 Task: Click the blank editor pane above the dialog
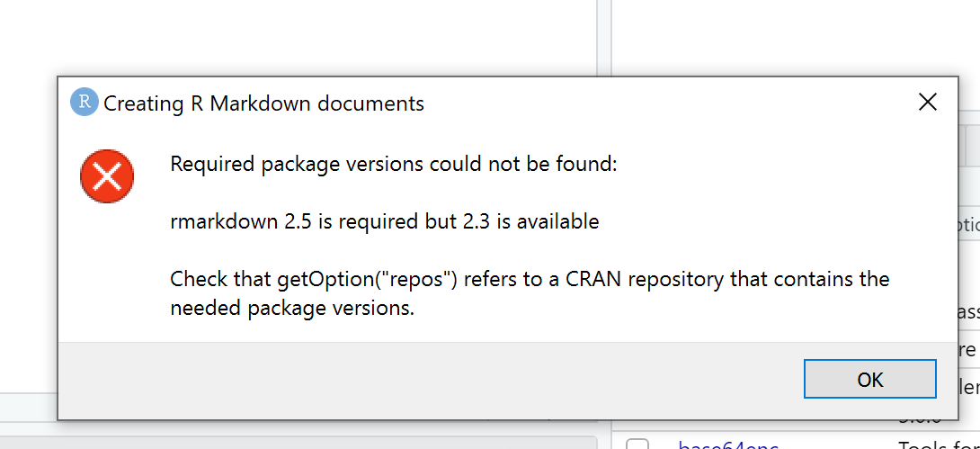point(298,38)
